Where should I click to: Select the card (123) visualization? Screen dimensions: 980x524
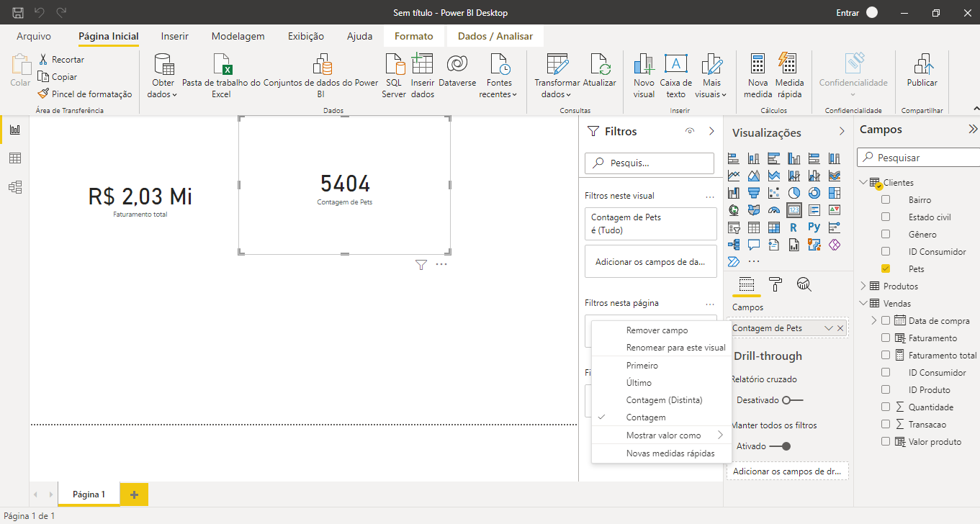(794, 210)
